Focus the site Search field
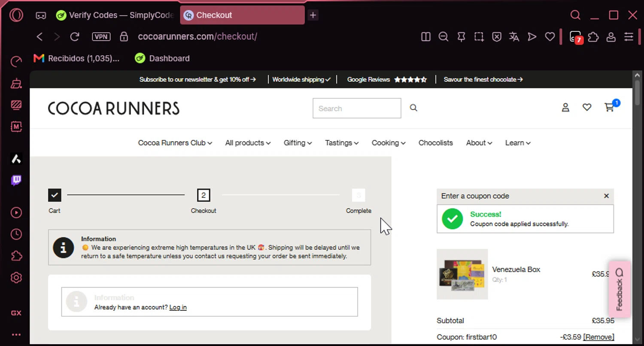The image size is (644, 346). (357, 108)
